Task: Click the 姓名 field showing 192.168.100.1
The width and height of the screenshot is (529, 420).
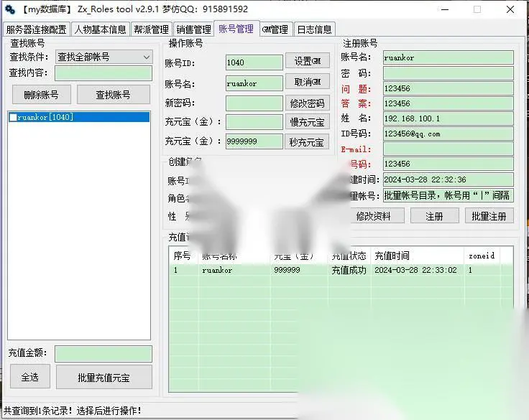Action: (448, 118)
